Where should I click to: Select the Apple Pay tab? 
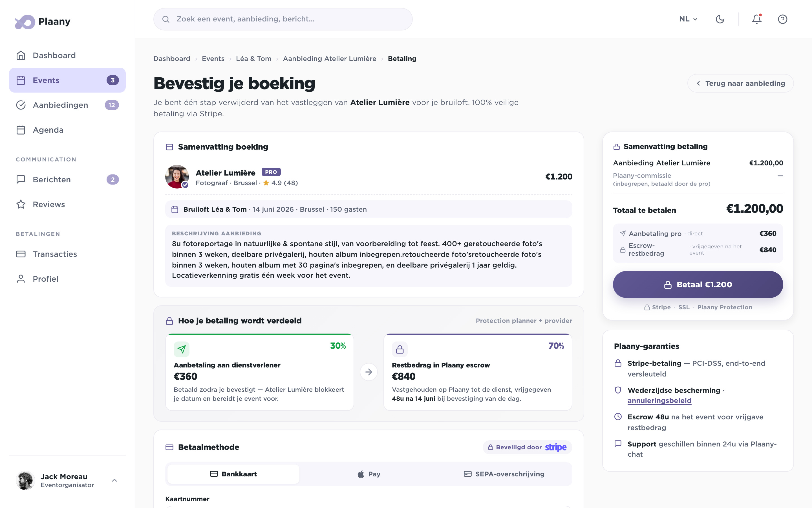369,474
